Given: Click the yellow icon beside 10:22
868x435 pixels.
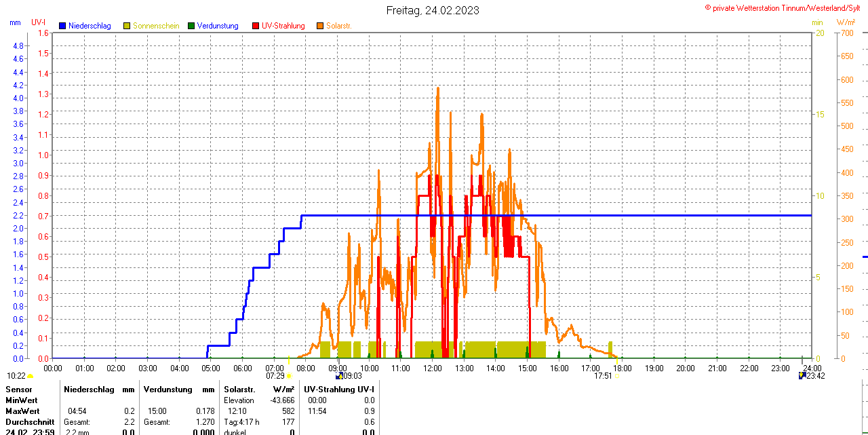Looking at the screenshot, I should [31, 376].
